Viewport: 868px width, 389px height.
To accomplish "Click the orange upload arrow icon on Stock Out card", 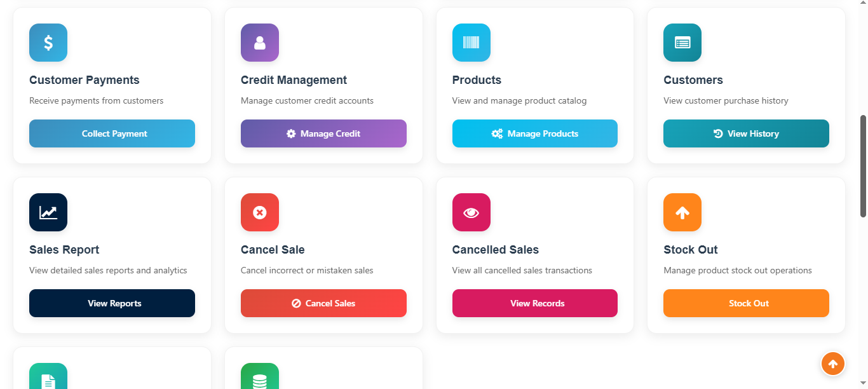I will click(x=682, y=212).
